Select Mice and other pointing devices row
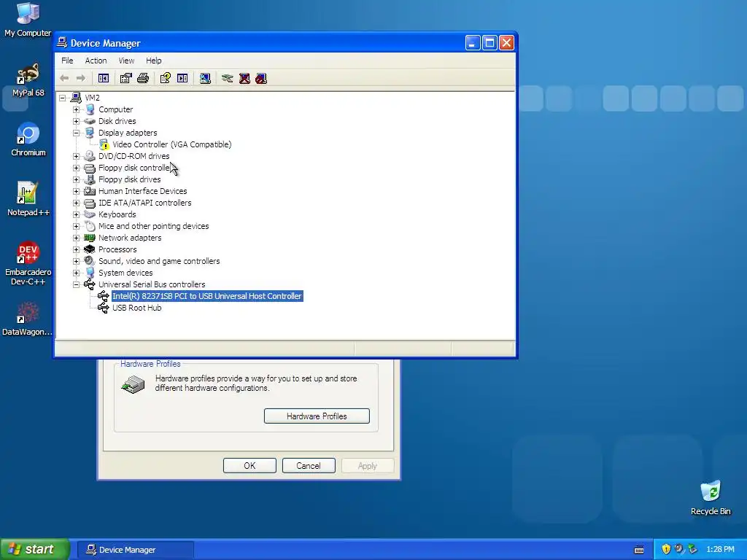 [153, 226]
